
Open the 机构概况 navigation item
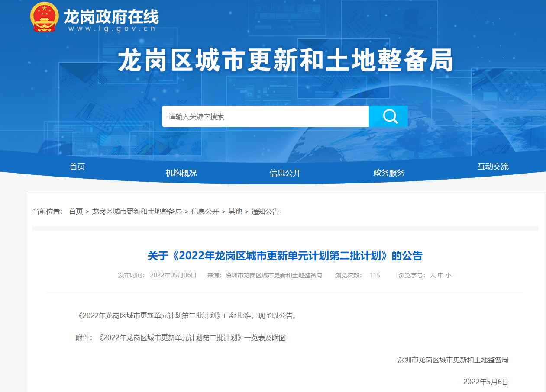point(181,173)
